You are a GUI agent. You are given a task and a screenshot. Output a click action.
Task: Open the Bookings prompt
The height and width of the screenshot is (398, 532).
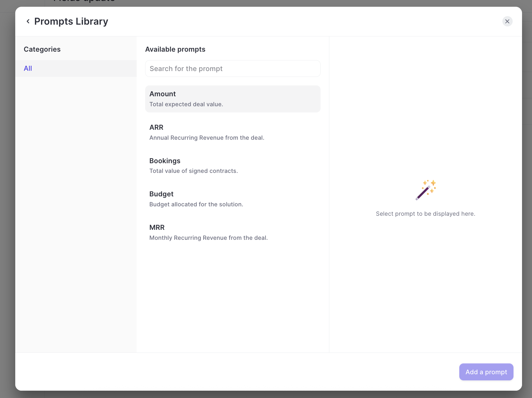[233, 166]
